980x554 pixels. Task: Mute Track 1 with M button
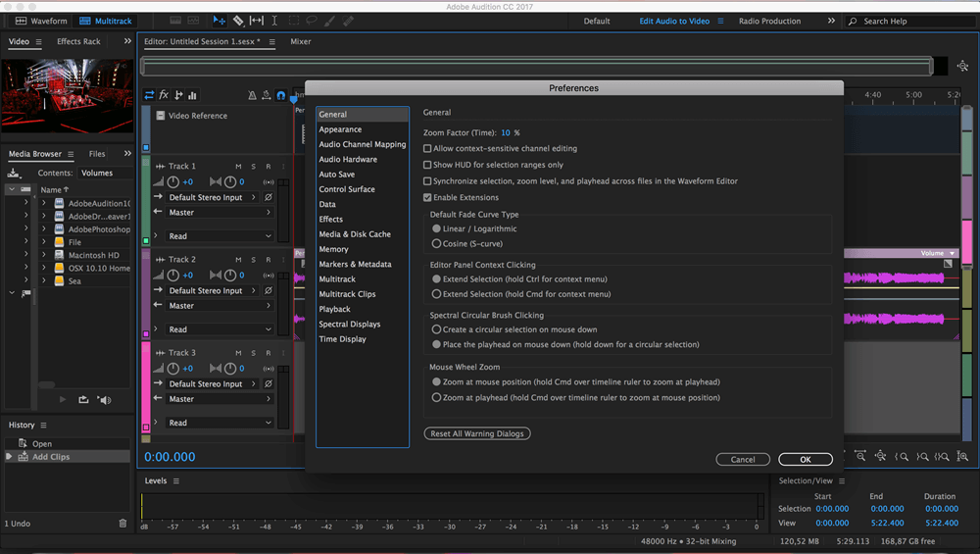click(238, 167)
